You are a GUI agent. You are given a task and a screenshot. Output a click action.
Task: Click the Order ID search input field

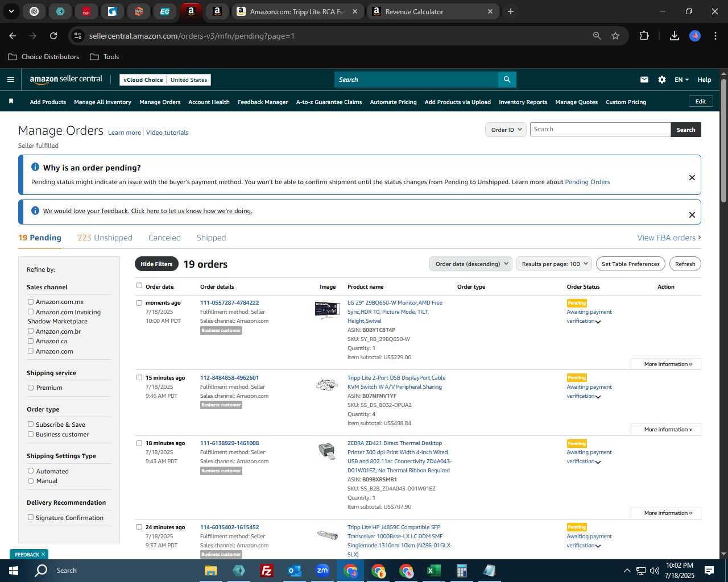(600, 130)
